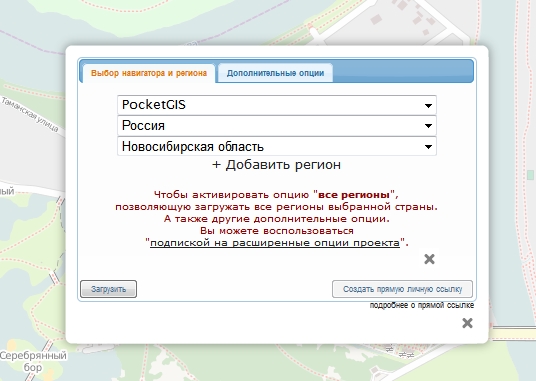Screen dimensions: 536x381
Task: Click the bold все регионы text
Action: [x=354, y=195]
